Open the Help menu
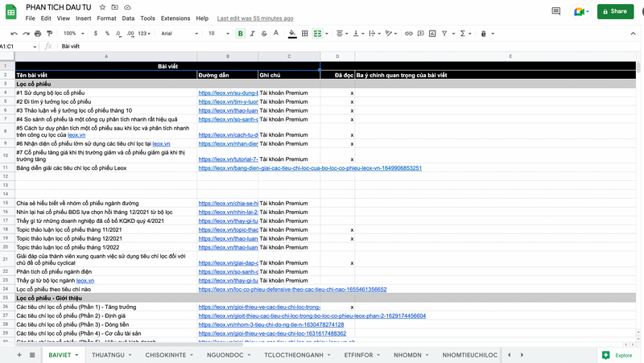 coord(202,19)
